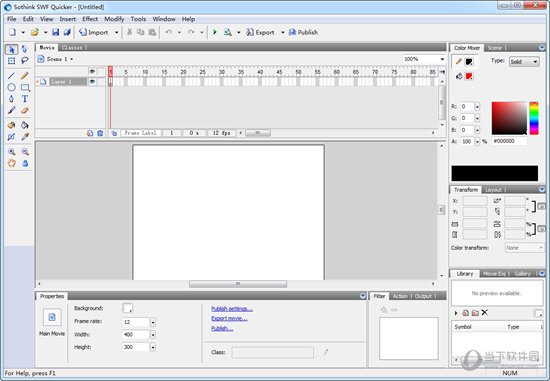Click frame 1 on the timeline ruler
This screenshot has height=381, width=550.
110,72
